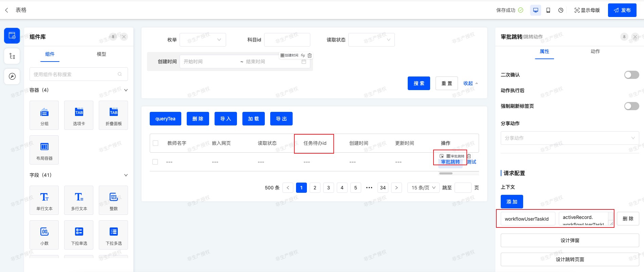Screen dimensions: 644x272
Task: Select the 折叠面板 container component
Action: click(113, 115)
